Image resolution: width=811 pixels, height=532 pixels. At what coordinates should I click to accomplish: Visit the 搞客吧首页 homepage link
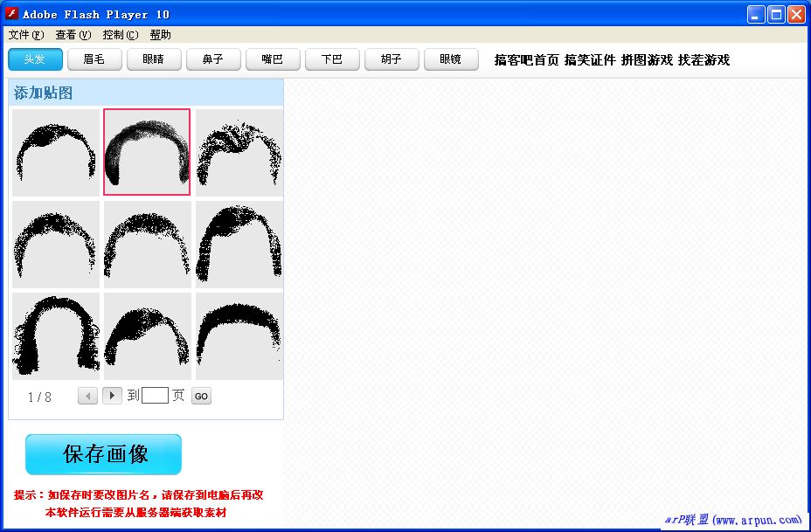526,60
